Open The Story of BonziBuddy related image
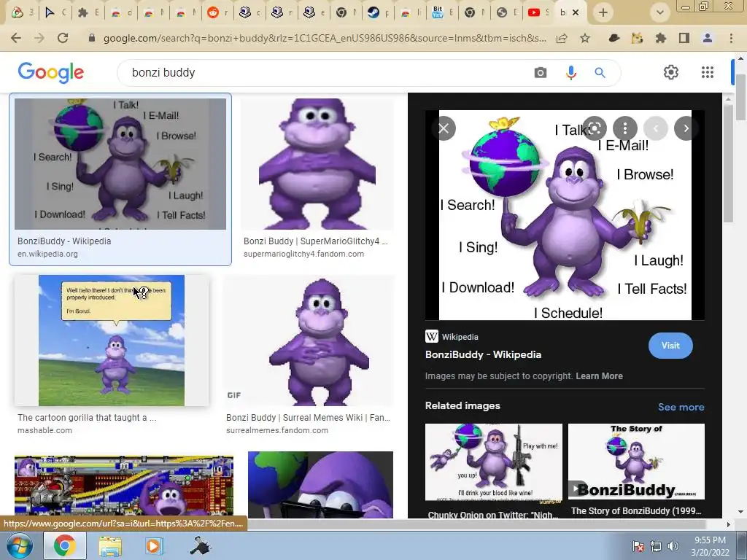The height and width of the screenshot is (560, 747). [x=636, y=462]
